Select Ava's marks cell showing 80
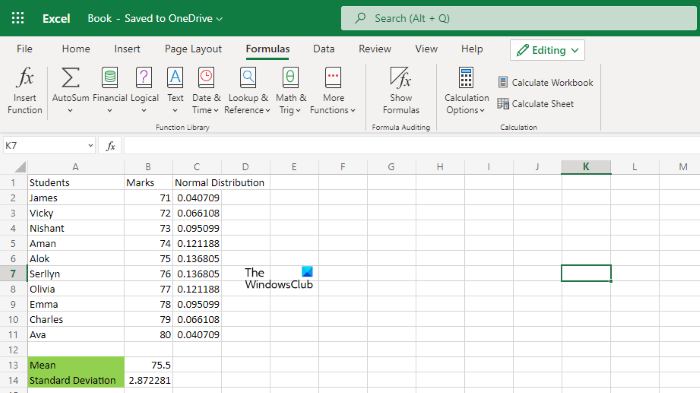 (x=148, y=334)
